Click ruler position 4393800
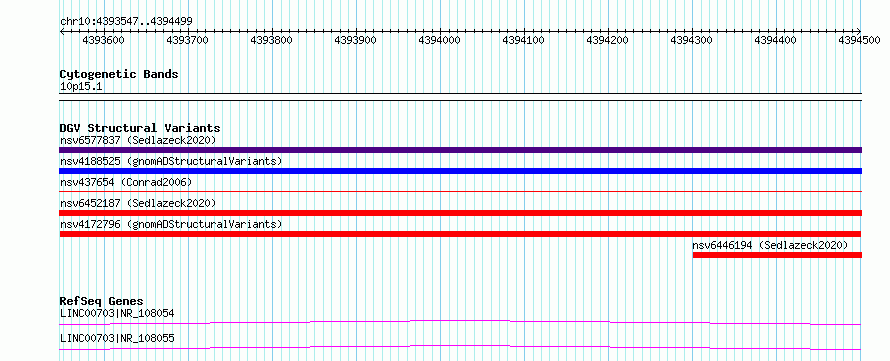This screenshot has width=890, height=361. point(271,40)
